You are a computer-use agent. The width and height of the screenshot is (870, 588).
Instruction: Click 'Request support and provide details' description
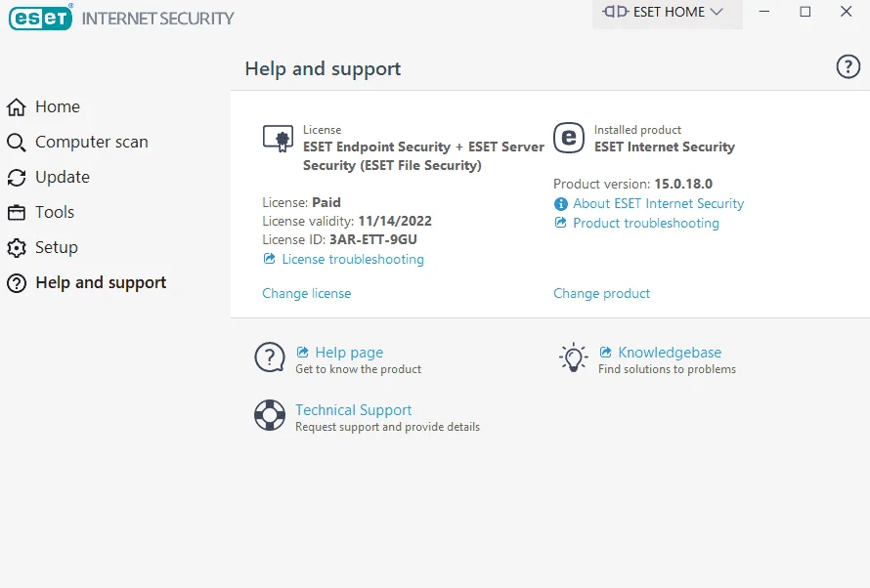[x=387, y=427]
